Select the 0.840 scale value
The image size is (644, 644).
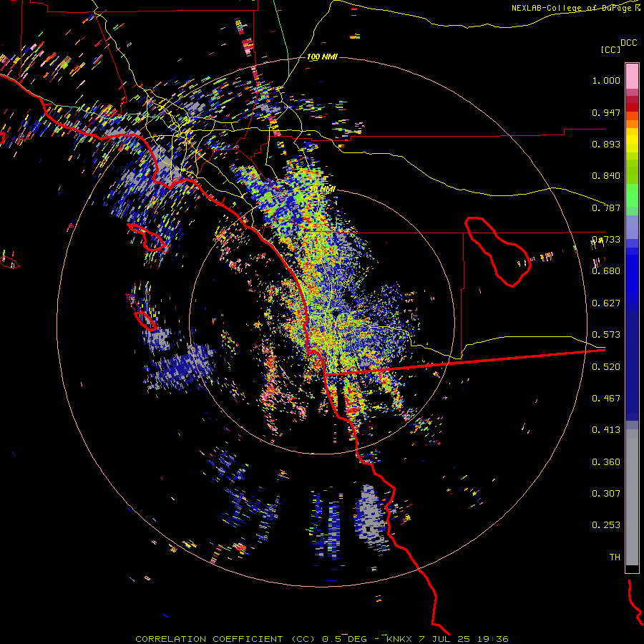[x=606, y=176]
